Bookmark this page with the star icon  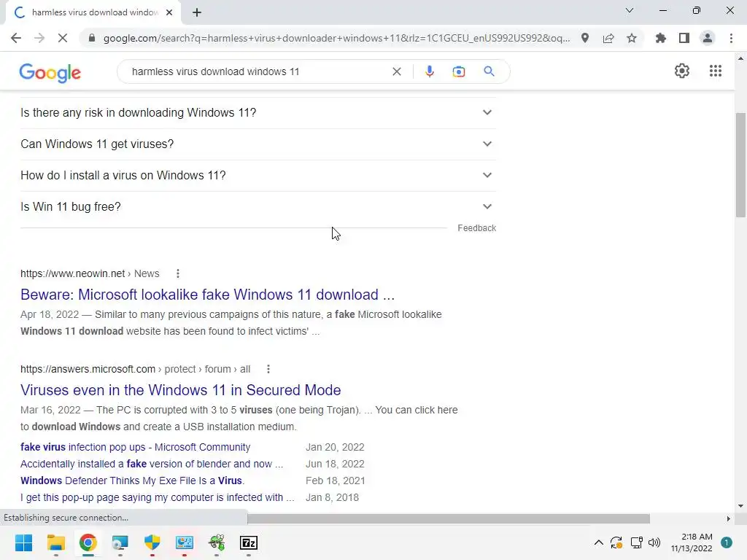(632, 38)
